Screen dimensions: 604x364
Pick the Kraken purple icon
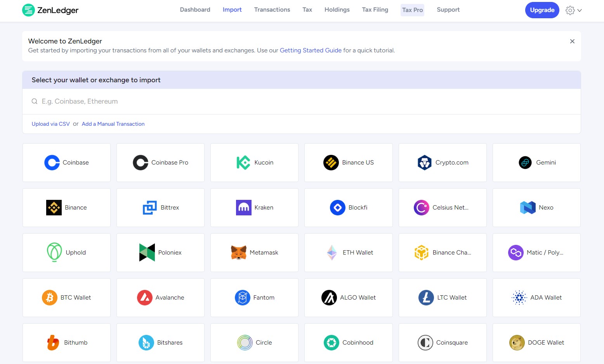pos(244,208)
